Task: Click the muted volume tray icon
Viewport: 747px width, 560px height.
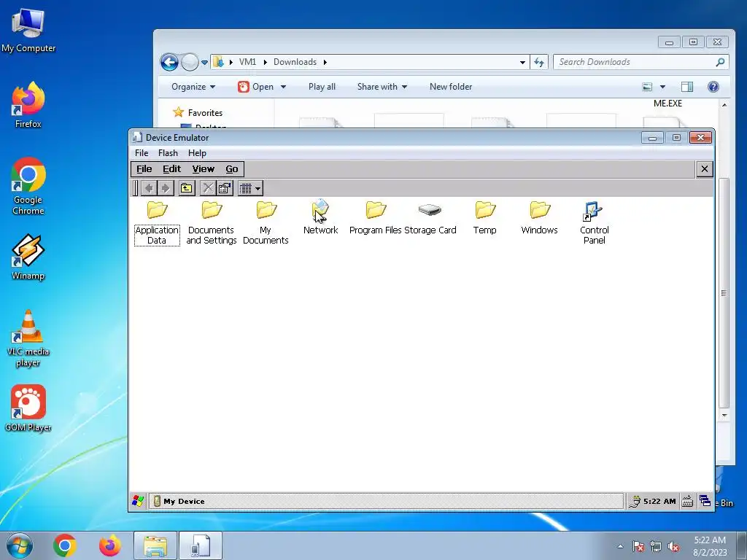Action: tap(673, 547)
